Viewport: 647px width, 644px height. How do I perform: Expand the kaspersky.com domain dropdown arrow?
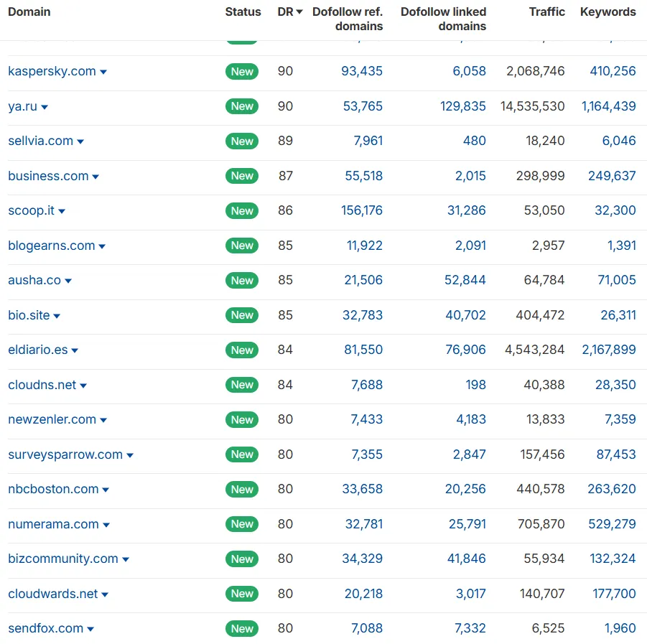103,73
